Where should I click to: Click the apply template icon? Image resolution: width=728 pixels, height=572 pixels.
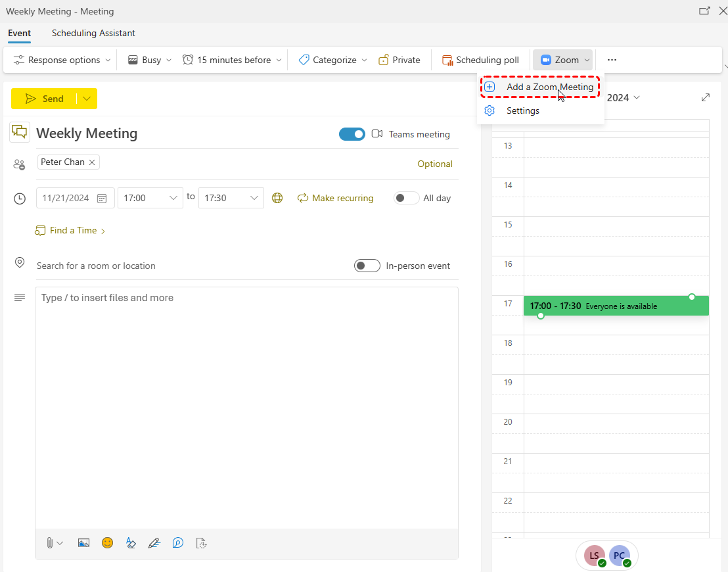[201, 542]
